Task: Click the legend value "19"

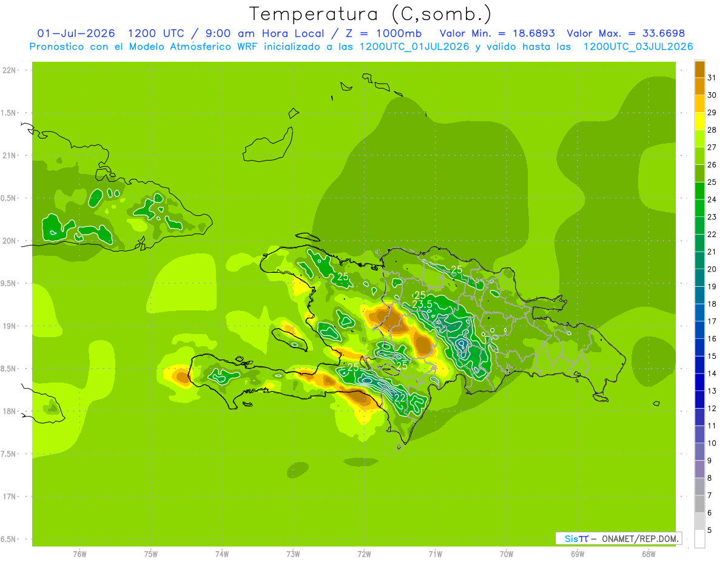Action: tap(712, 286)
